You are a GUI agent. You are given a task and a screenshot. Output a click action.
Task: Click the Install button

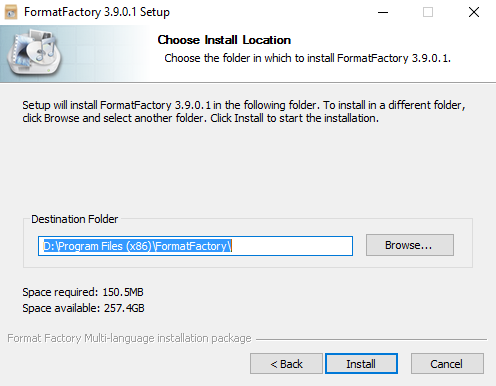click(x=361, y=364)
